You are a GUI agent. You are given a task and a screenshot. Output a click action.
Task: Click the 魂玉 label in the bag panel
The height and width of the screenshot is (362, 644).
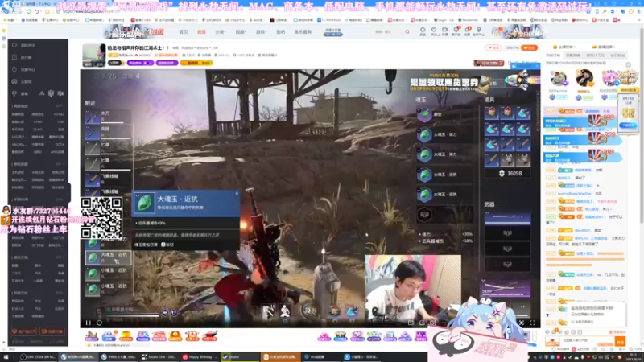pyautogui.click(x=421, y=100)
